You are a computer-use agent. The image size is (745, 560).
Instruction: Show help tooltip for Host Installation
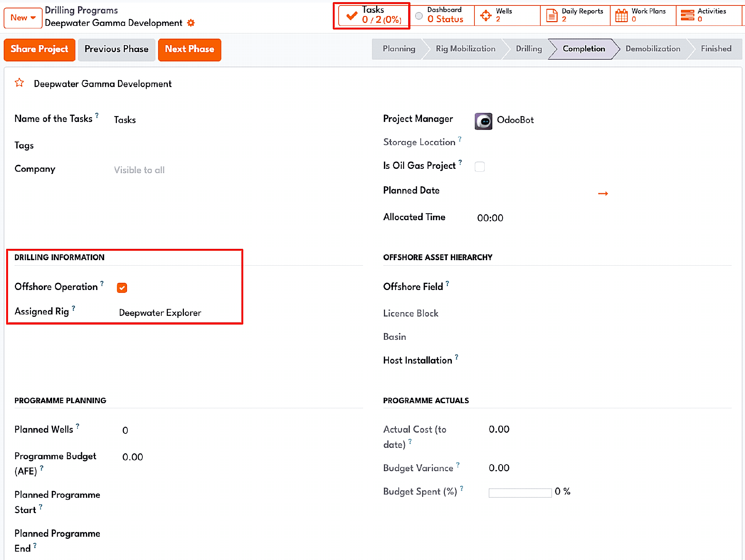pos(457,357)
